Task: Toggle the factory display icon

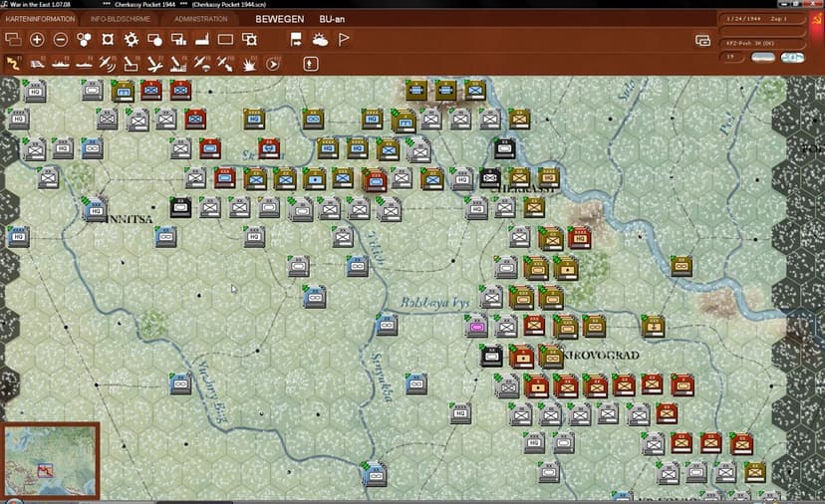Action: click(202, 40)
